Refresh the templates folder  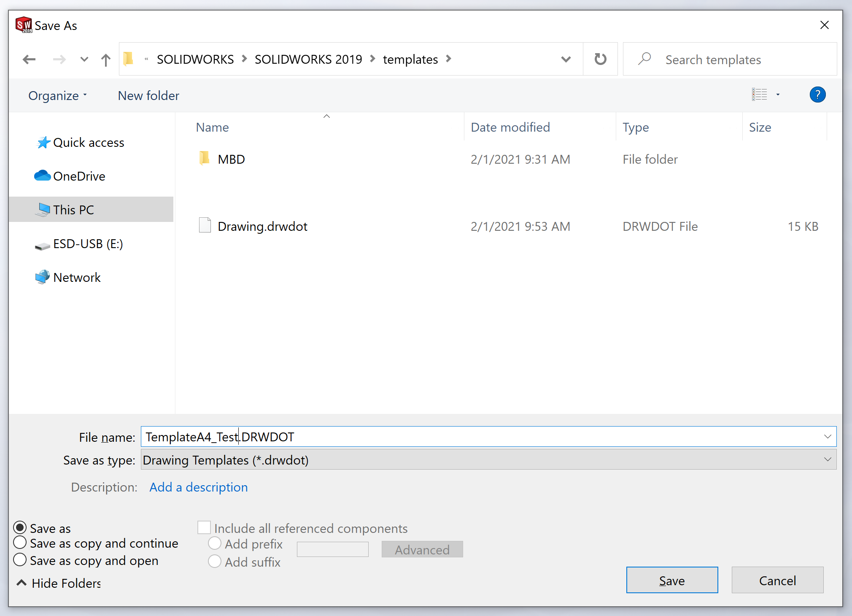[600, 59]
